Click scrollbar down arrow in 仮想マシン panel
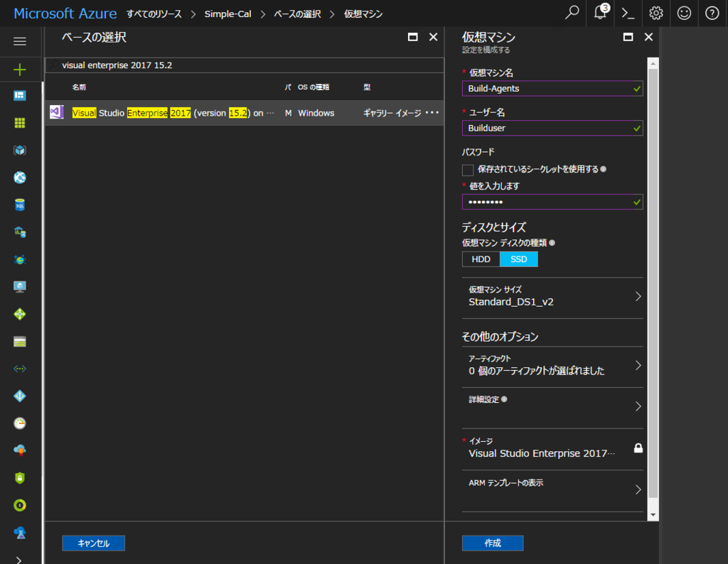Screen dimensions: 728x564 pos(653,515)
